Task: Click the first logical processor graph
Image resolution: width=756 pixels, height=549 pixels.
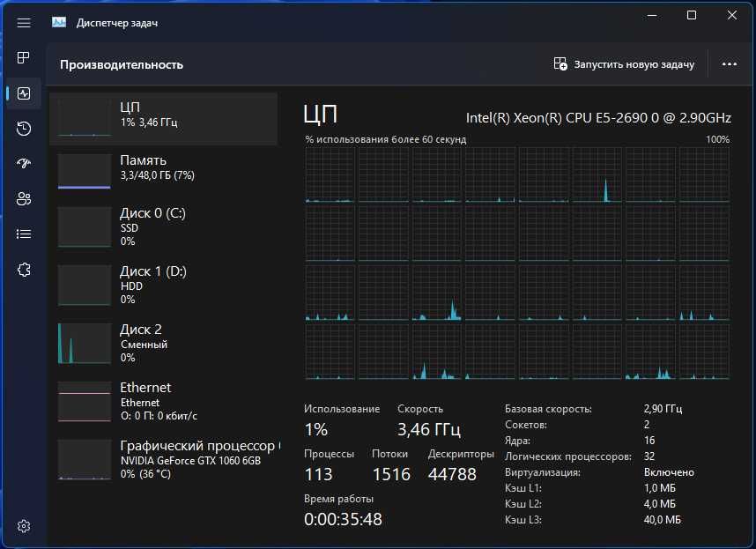Action: pos(330,174)
